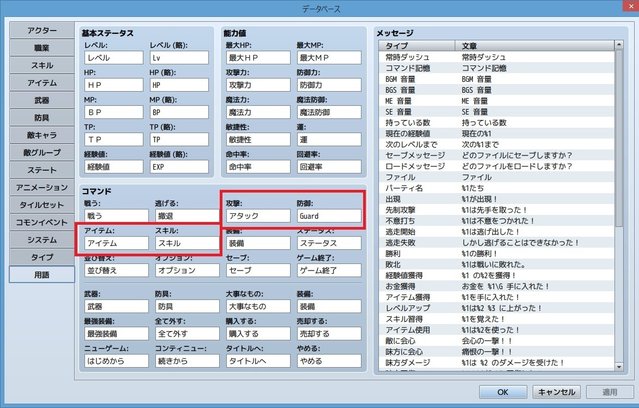Click the ゲーム終了 input field
Screen dimensions: 639x408
tap(329, 270)
